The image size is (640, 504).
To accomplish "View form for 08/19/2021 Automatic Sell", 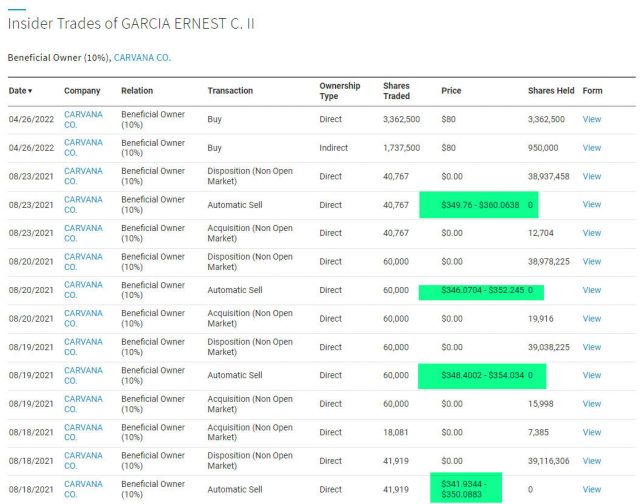I will coord(592,376).
